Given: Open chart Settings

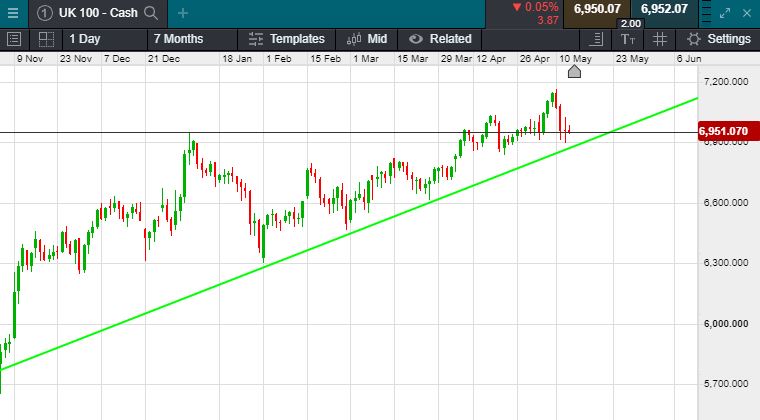Looking at the screenshot, I should pos(718,39).
